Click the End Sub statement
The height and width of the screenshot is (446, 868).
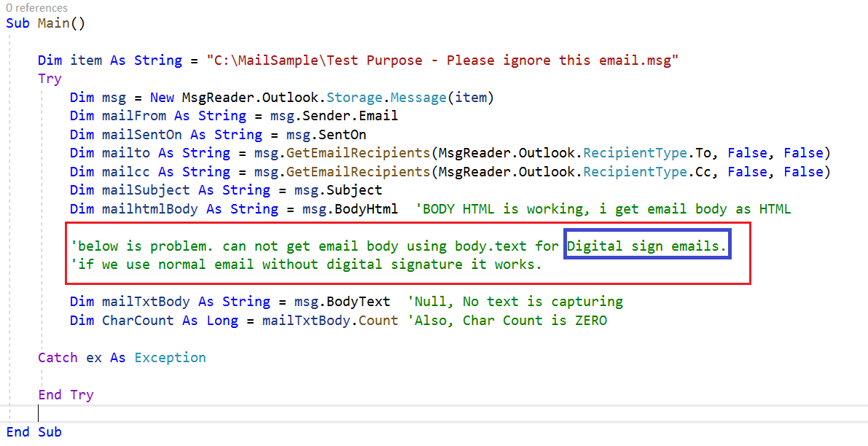[x=34, y=431]
